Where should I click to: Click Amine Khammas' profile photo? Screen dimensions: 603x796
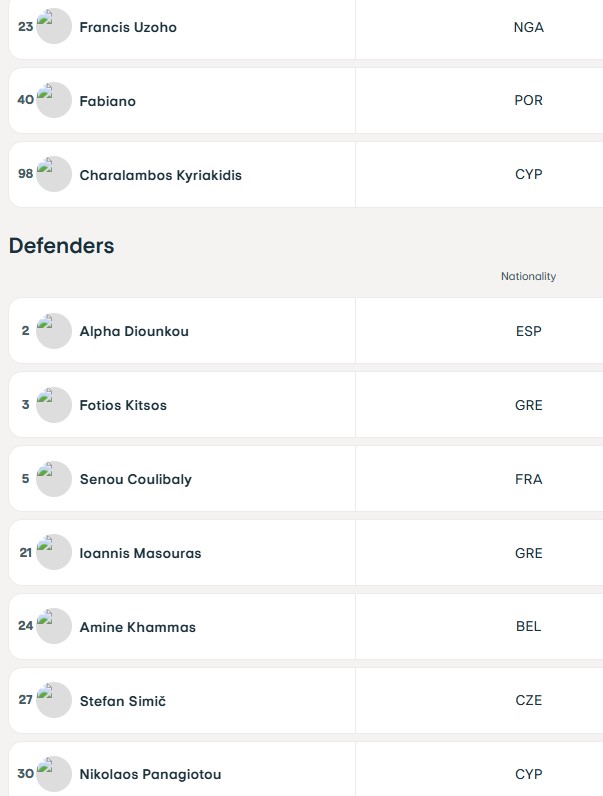point(54,626)
